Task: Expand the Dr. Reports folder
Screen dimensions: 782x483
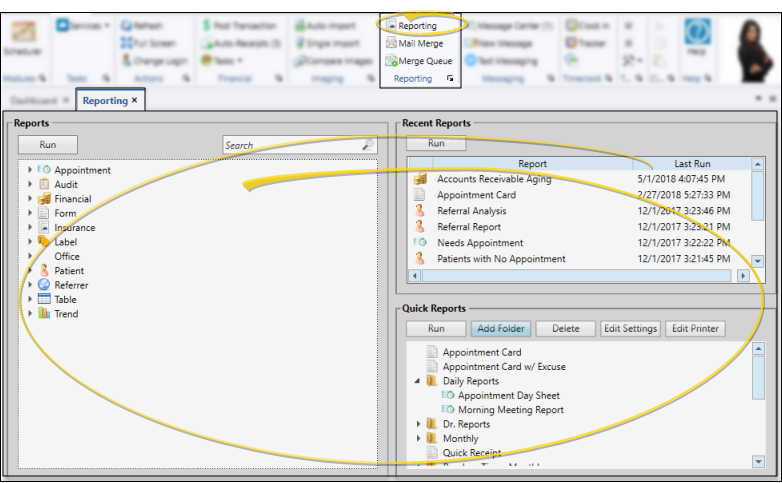Action: point(418,424)
